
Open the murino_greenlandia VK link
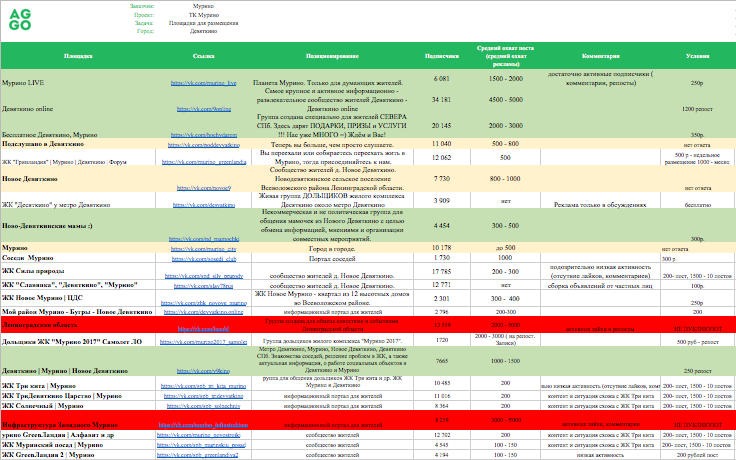204,162
